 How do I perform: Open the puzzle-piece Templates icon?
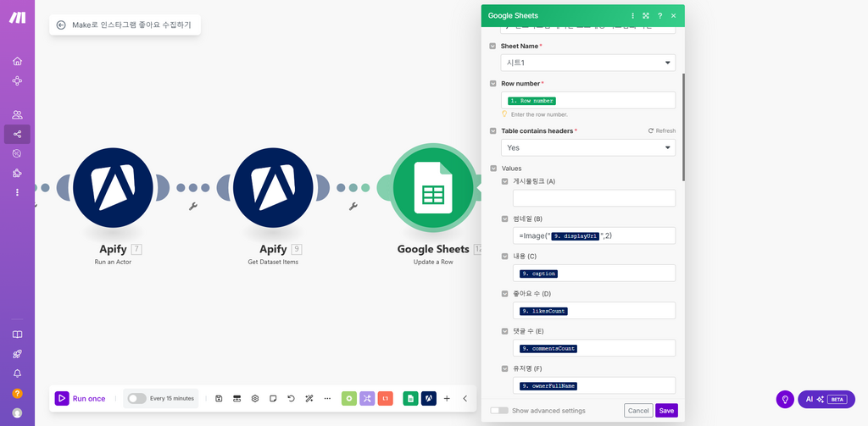(x=17, y=173)
